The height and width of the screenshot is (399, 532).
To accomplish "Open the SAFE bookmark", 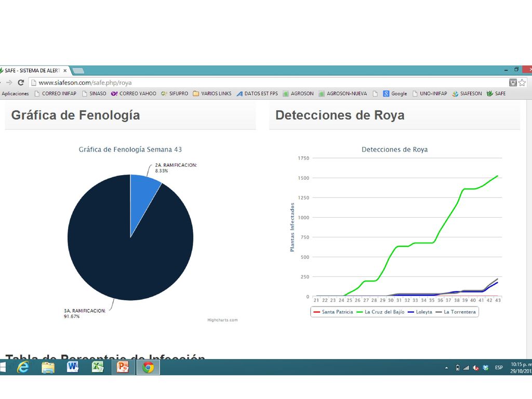I will pos(496,94).
